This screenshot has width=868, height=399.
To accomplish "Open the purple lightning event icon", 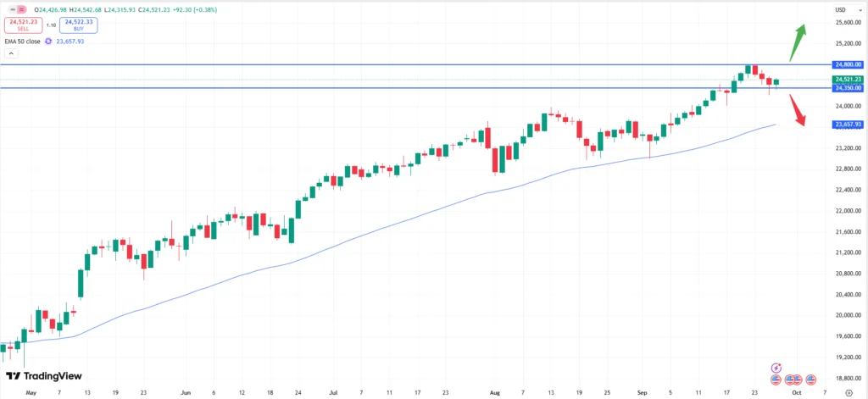I will coord(776,368).
